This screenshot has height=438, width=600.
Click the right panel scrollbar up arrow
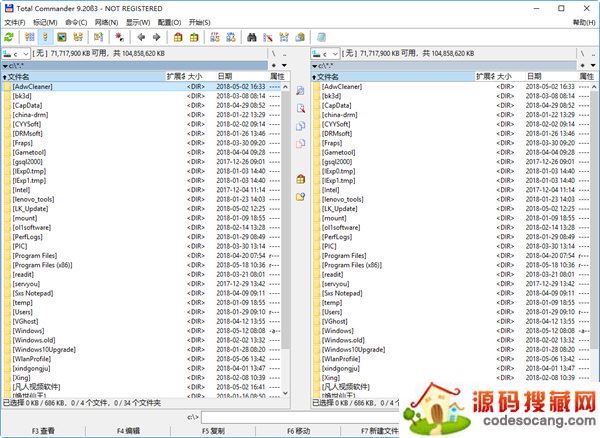(594, 87)
